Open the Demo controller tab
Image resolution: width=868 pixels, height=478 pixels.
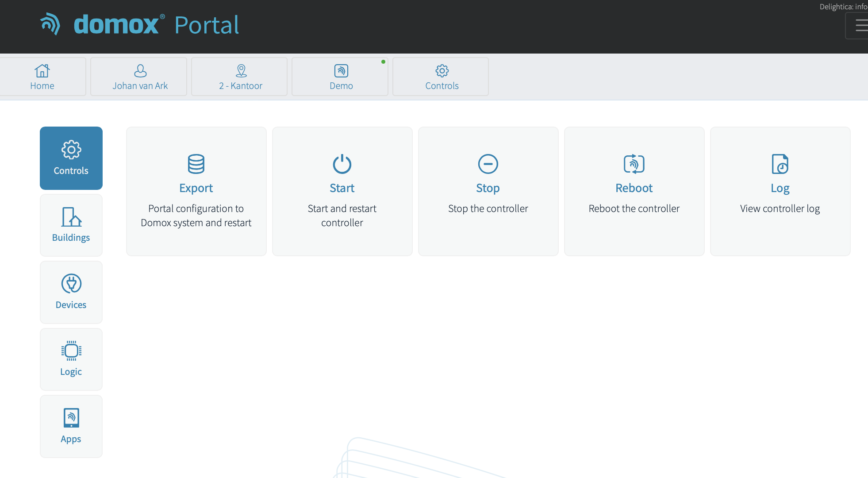[341, 77]
